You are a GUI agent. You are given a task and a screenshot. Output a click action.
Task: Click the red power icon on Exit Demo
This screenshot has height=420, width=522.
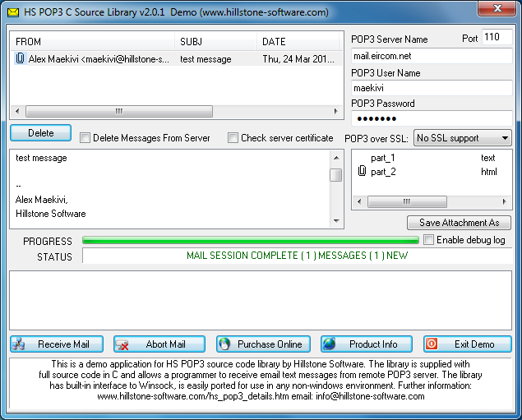coord(432,344)
